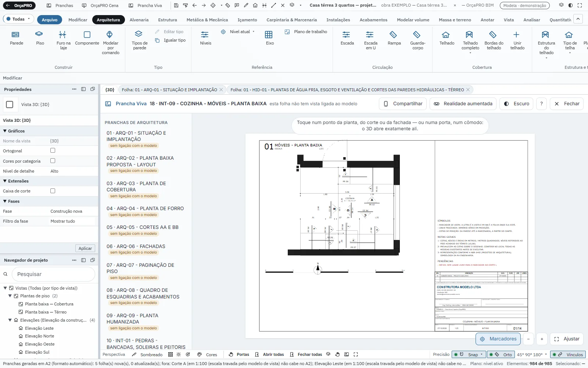Open the Nível atual dropdown
The image size is (588, 368).
[x=238, y=32]
